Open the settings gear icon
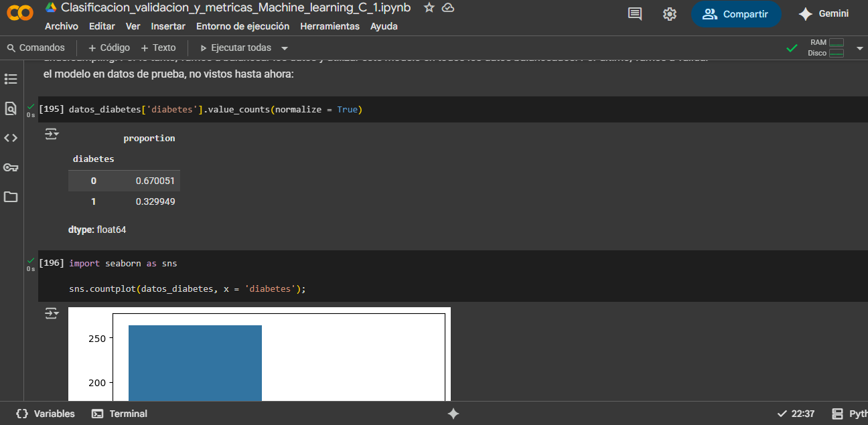 tap(670, 14)
